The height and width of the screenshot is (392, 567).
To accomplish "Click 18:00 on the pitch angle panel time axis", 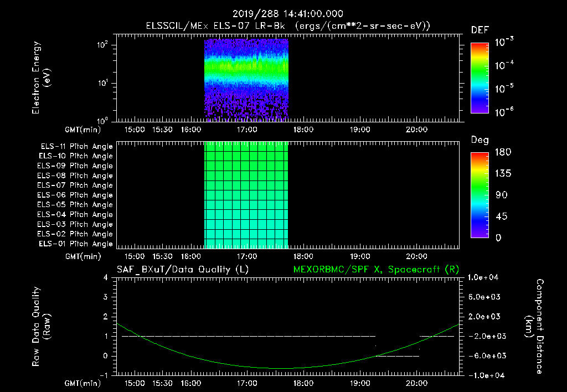I will click(x=303, y=256).
